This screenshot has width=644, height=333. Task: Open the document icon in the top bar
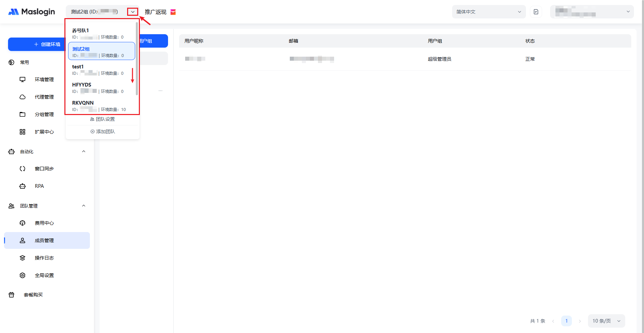tap(536, 12)
